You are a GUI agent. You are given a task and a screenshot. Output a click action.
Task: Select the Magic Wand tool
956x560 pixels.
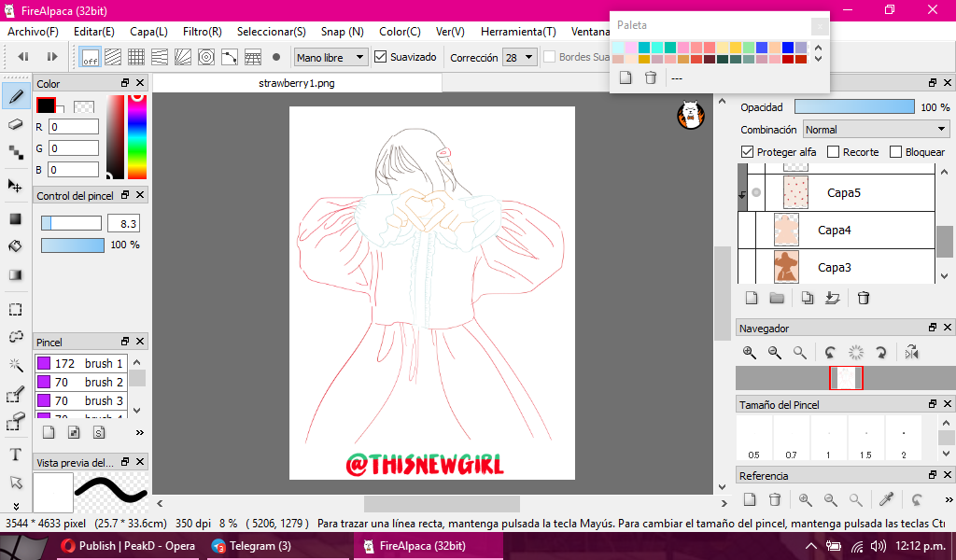16,365
